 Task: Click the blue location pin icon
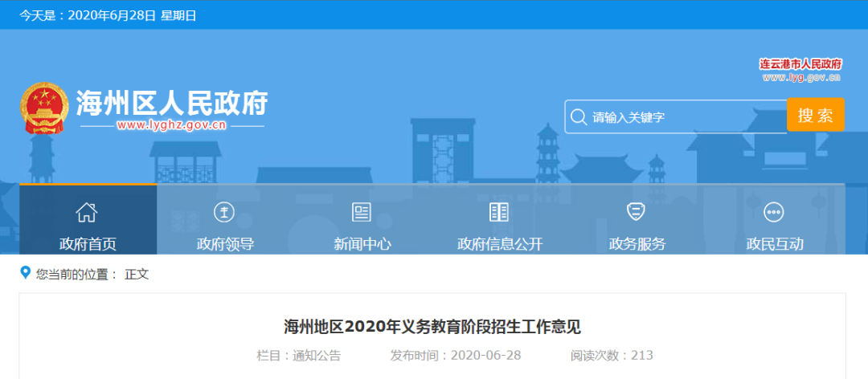click(x=25, y=273)
